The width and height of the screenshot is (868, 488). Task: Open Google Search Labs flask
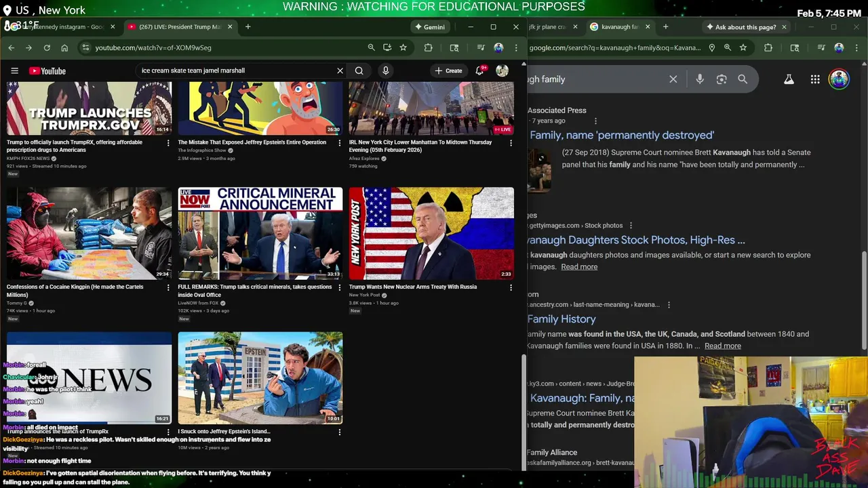[789, 79]
